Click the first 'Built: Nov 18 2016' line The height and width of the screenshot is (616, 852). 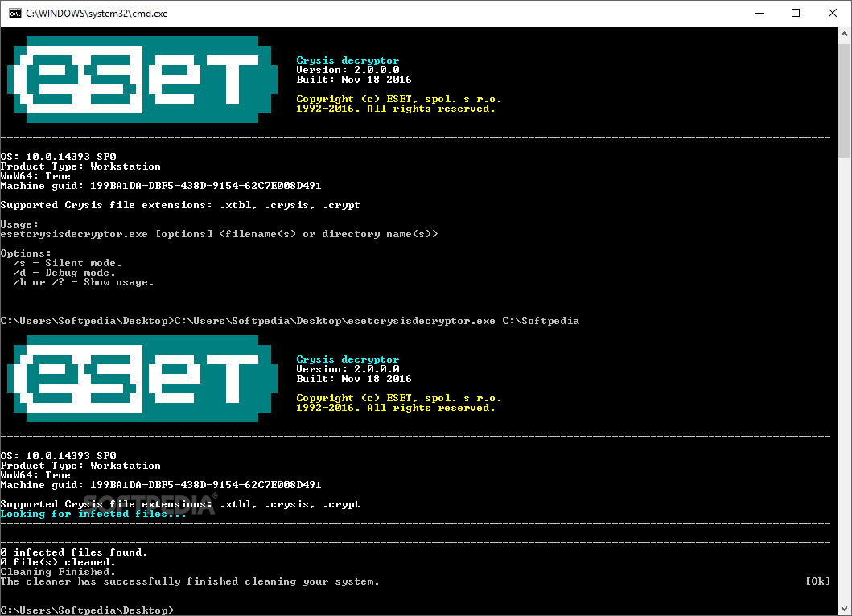pos(354,80)
